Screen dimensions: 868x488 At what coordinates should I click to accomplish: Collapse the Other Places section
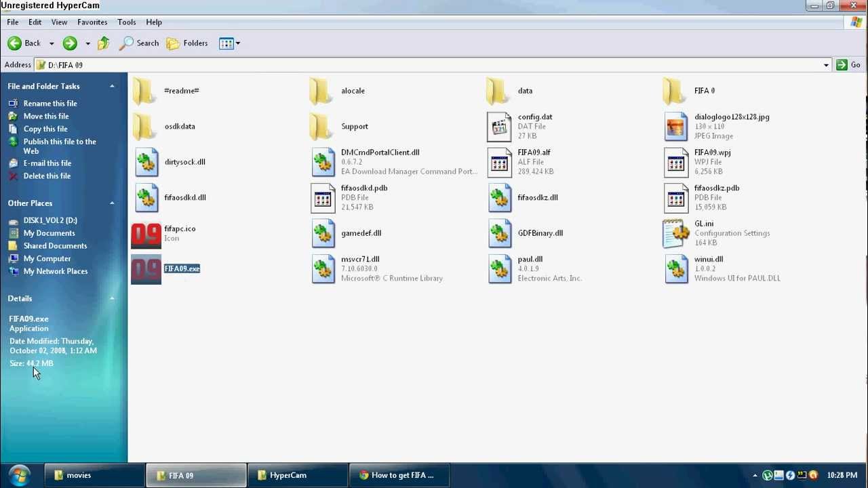[112, 203]
